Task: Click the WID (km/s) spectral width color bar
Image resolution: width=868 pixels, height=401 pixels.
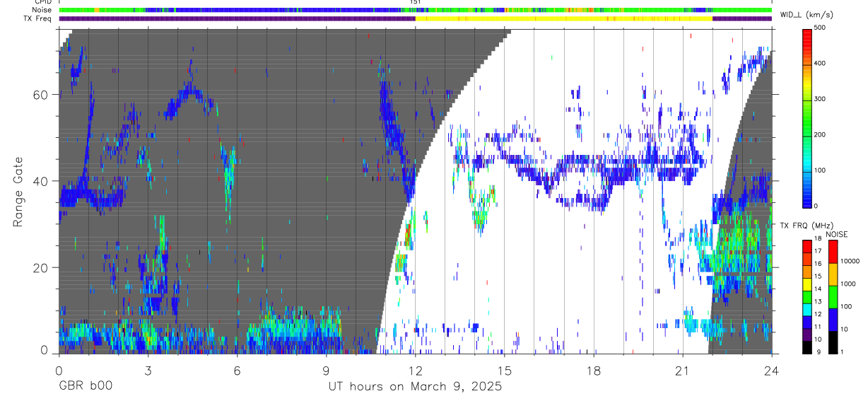Action: click(808, 117)
